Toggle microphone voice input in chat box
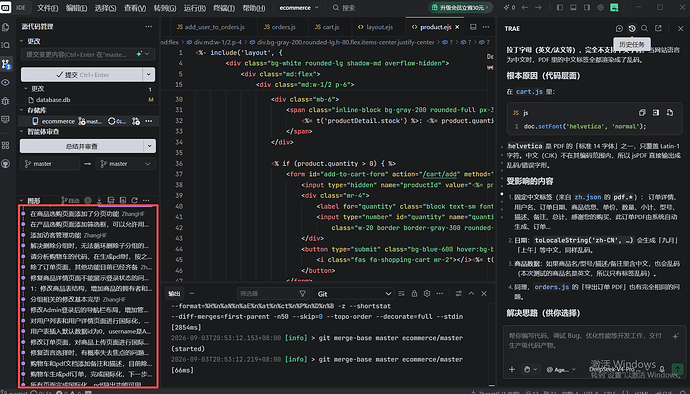This screenshot has width=690, height=394. coord(662,369)
